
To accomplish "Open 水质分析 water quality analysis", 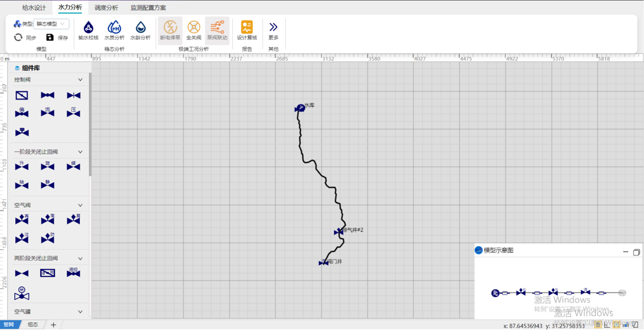I will pyautogui.click(x=114, y=30).
